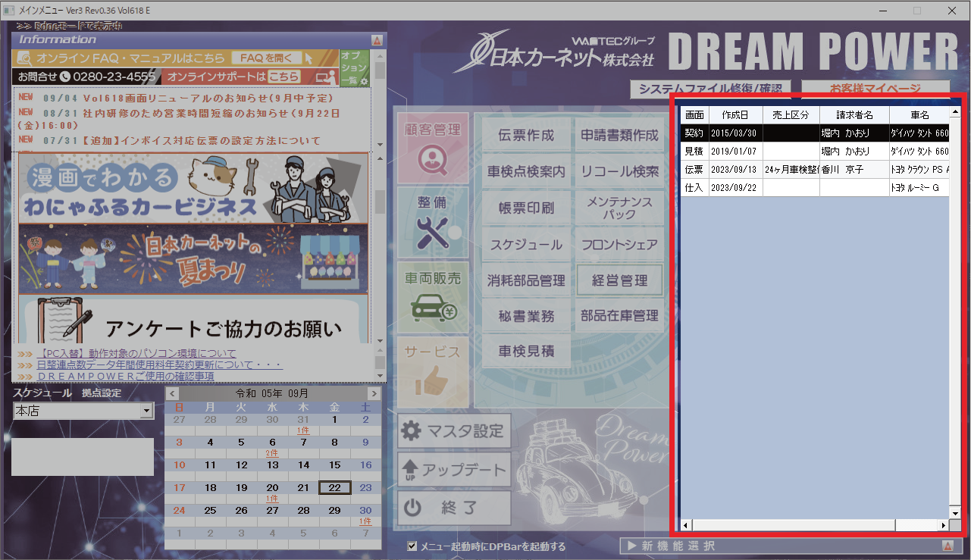971x560 pixels.
Task: Open the green オプション一覧 tile
Action: tap(354, 68)
